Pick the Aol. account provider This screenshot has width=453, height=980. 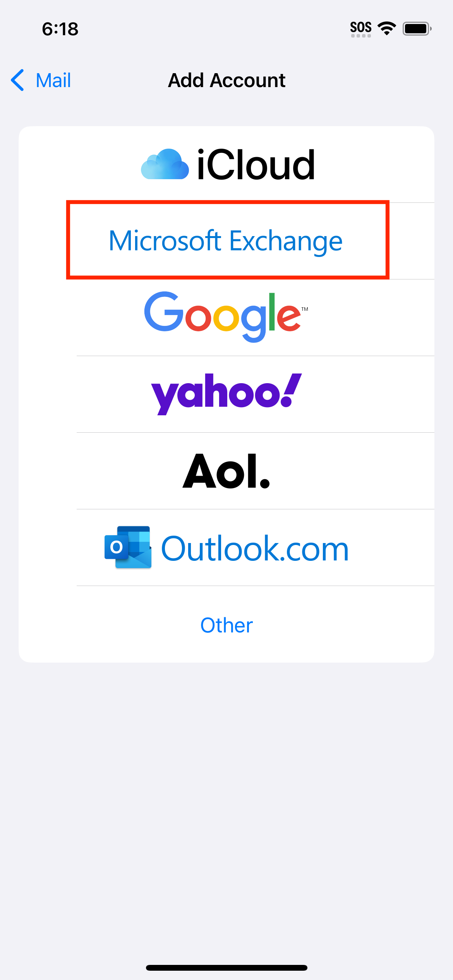(226, 471)
